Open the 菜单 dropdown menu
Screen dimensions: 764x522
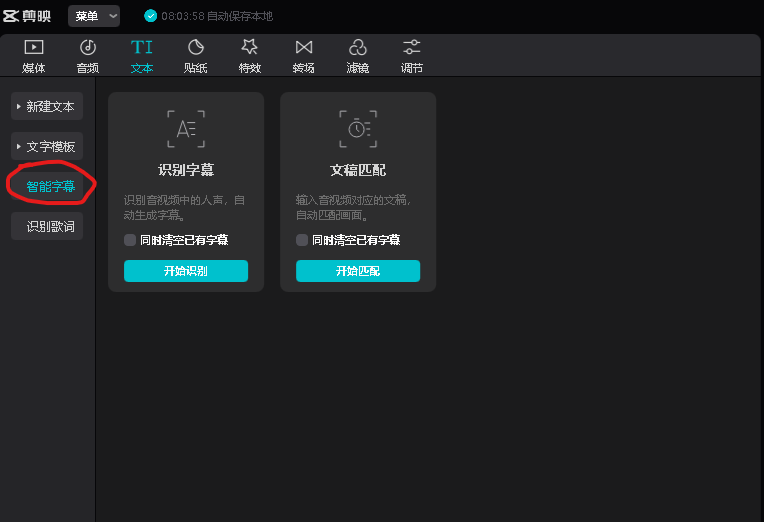tap(94, 16)
